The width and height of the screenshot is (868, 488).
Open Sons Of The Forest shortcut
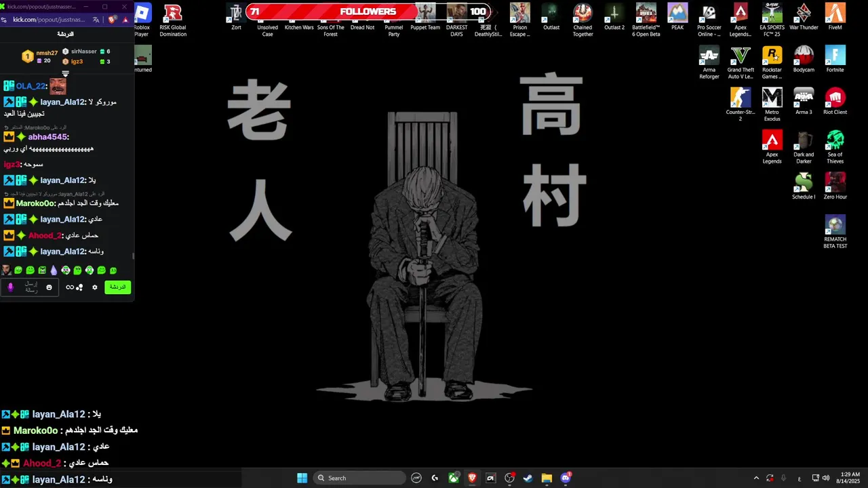(330, 20)
